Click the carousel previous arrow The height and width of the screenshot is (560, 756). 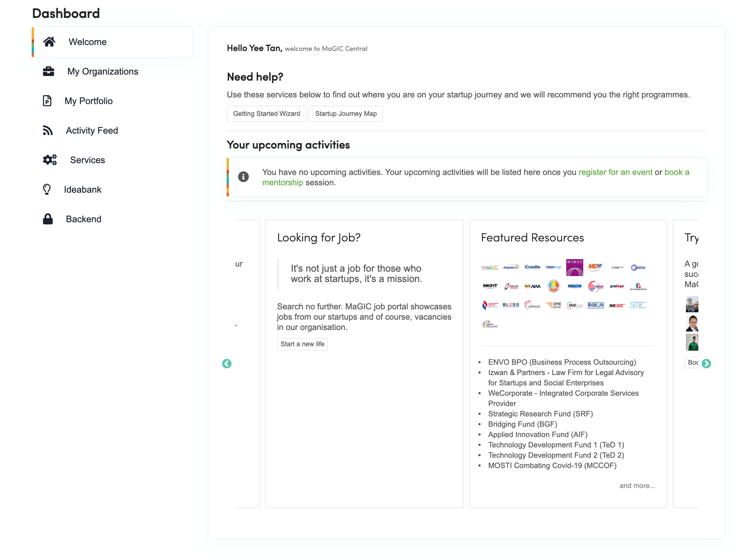227,364
